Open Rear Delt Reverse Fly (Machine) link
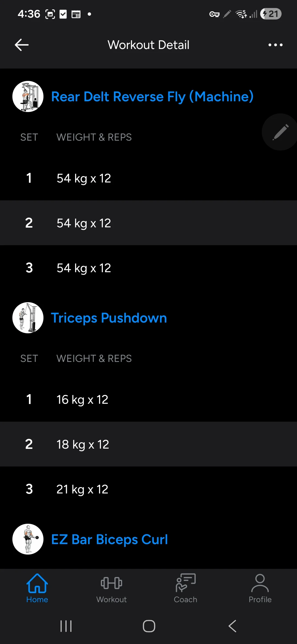 tap(152, 97)
